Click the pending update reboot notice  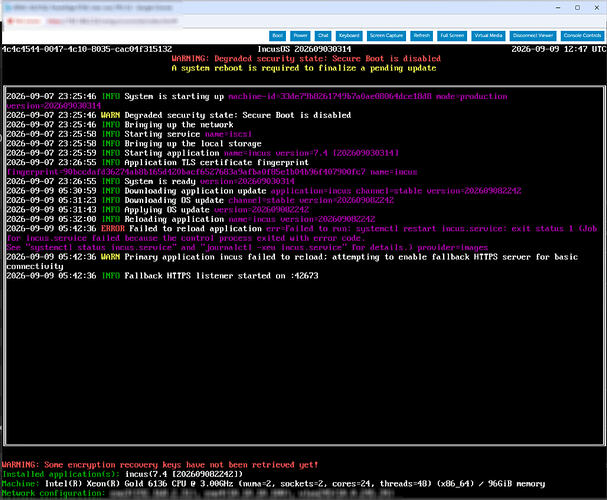tap(304, 68)
